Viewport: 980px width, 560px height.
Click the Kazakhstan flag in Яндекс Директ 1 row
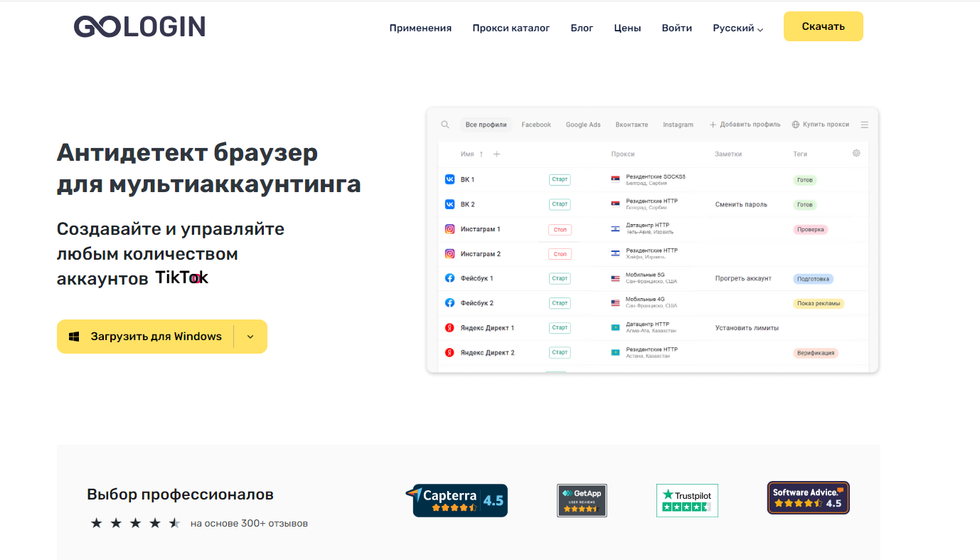(x=615, y=328)
